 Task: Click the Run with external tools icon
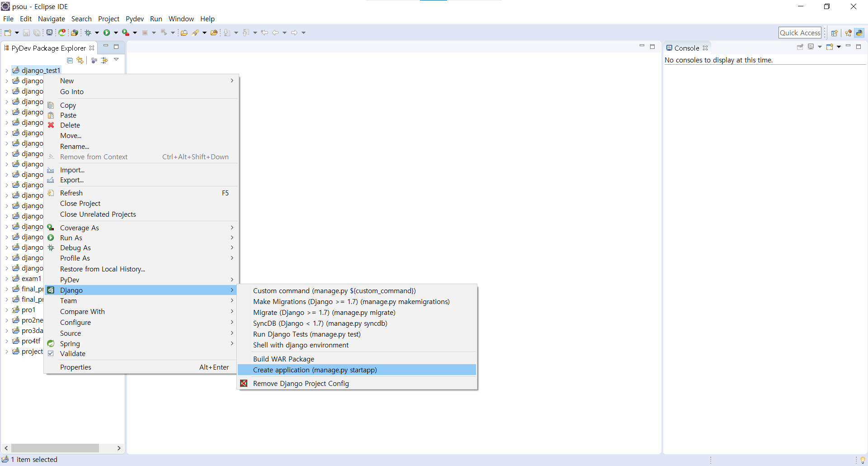(126, 33)
